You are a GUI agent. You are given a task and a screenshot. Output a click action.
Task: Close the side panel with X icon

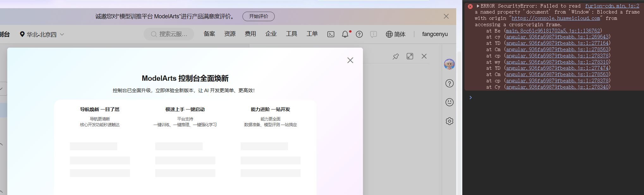click(424, 56)
